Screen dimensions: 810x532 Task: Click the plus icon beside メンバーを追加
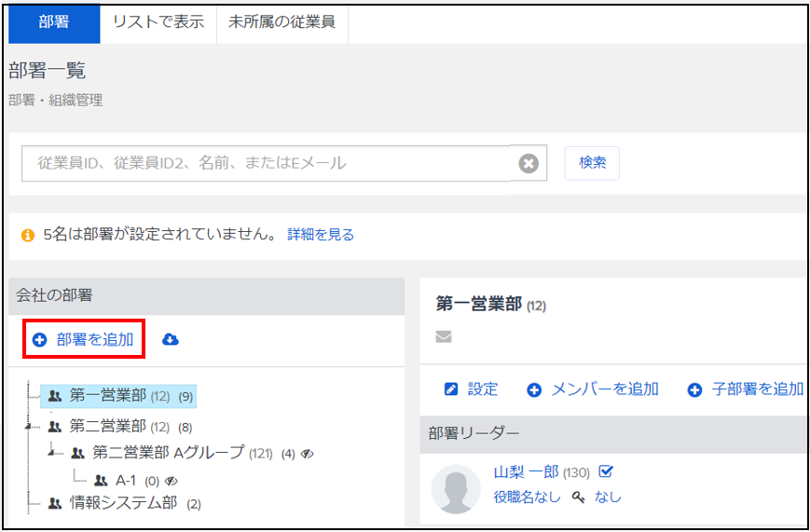click(534, 390)
